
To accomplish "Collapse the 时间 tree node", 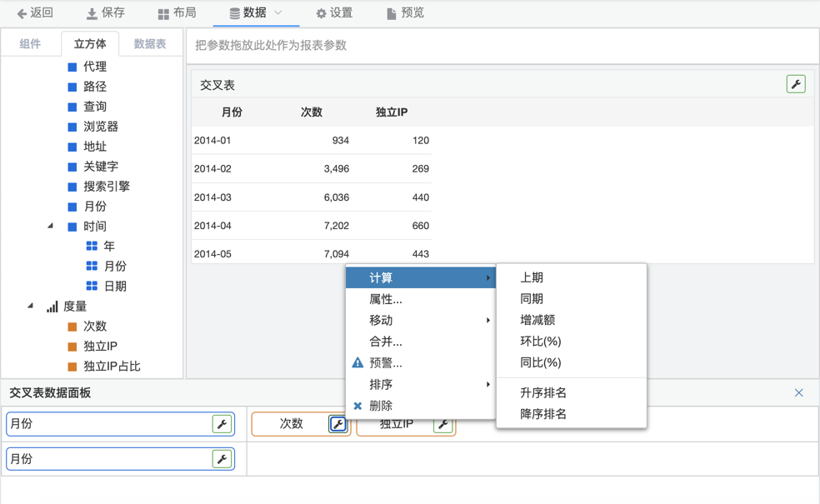I will [x=50, y=226].
